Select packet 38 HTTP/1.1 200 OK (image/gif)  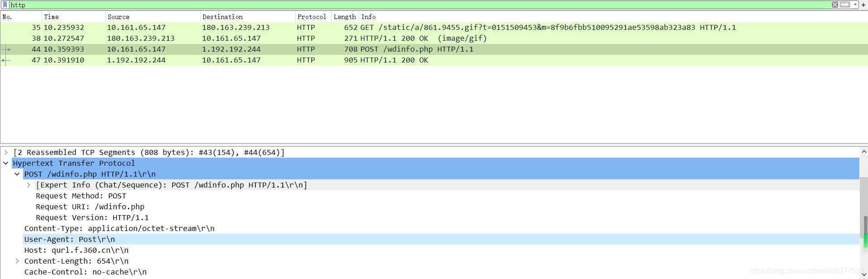[x=434, y=38]
